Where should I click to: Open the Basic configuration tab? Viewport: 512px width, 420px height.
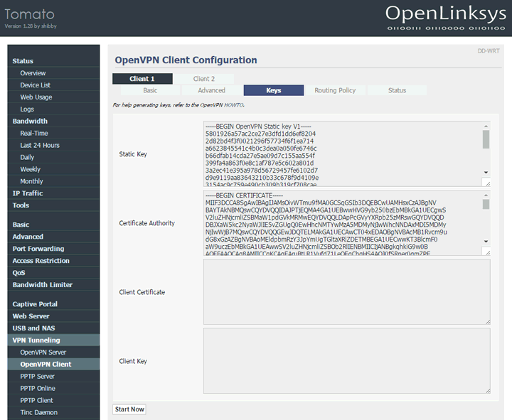150,90
